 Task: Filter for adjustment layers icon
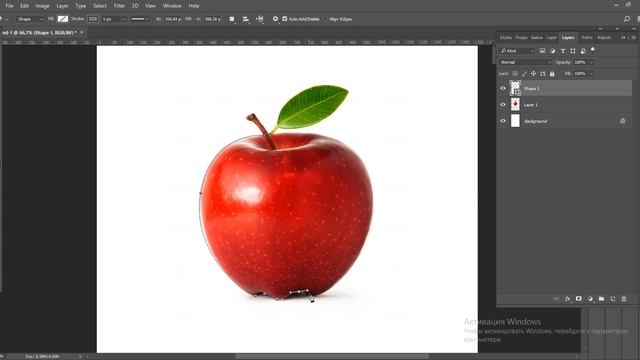[553, 51]
